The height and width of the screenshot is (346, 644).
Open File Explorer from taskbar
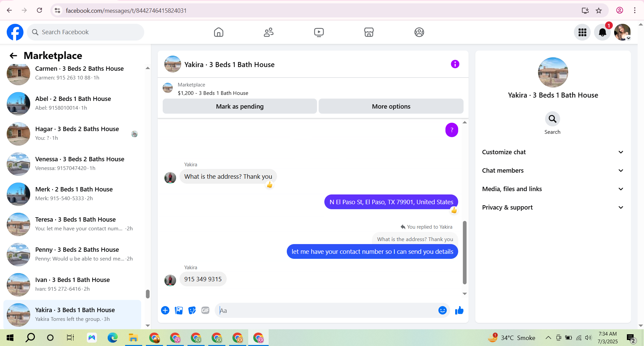pos(133,338)
